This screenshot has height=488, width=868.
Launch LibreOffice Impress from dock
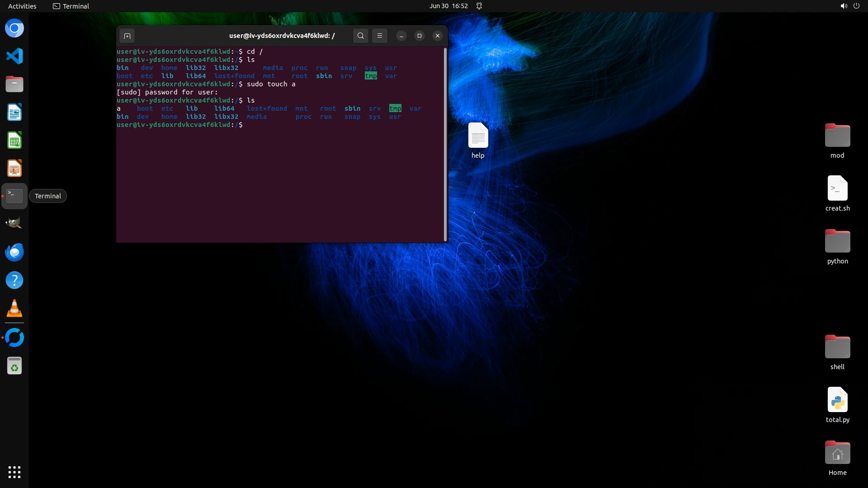(x=14, y=169)
